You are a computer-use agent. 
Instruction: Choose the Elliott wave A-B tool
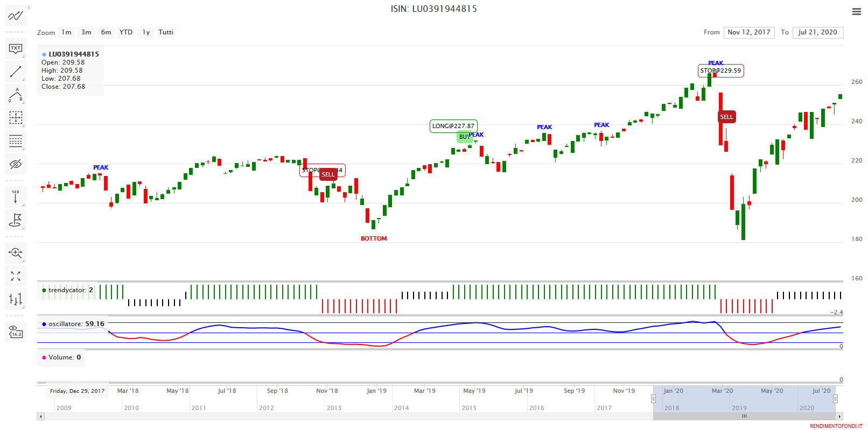pyautogui.click(x=15, y=95)
